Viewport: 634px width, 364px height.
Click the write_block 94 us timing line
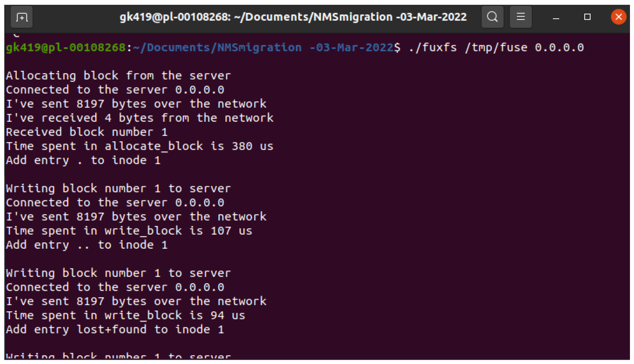pyautogui.click(x=126, y=316)
